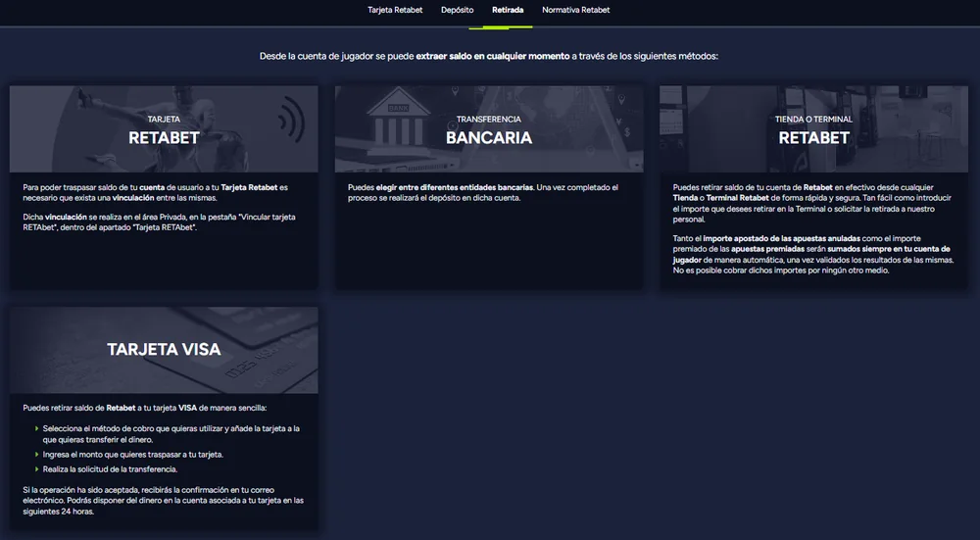Click the paragraph starting 'Tanto el importe apostado'
The width and height of the screenshot is (980, 540).
coord(813,255)
